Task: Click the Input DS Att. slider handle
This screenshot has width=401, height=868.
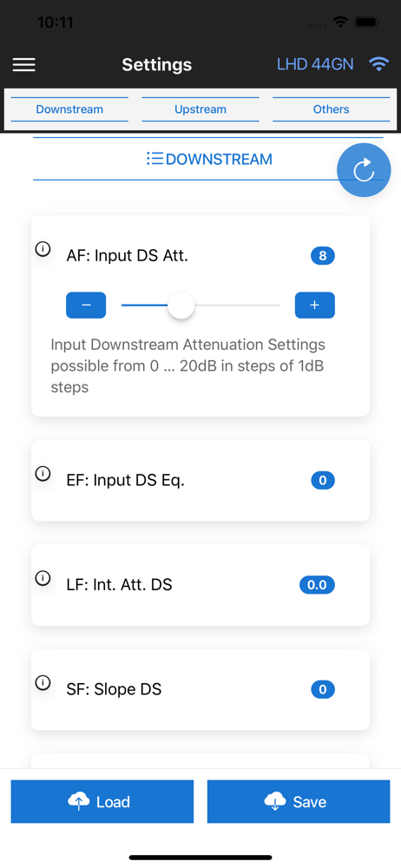Action: (181, 305)
